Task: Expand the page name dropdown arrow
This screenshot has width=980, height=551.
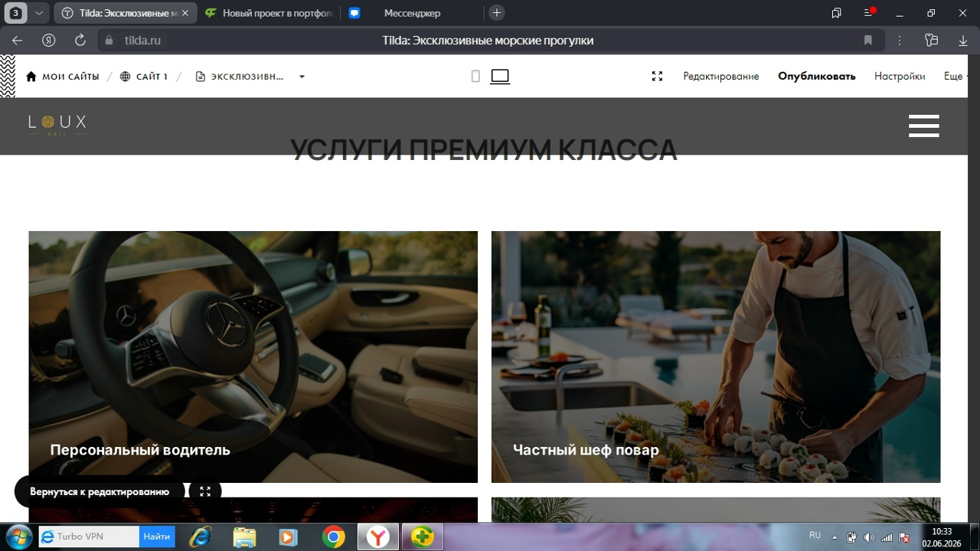Action: (x=302, y=77)
